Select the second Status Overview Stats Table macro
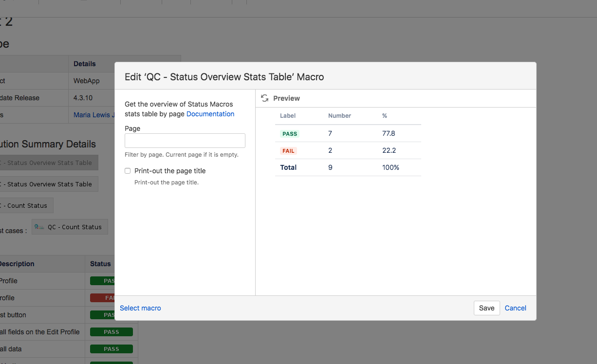Viewport: 597px width, 364px height. point(49,184)
